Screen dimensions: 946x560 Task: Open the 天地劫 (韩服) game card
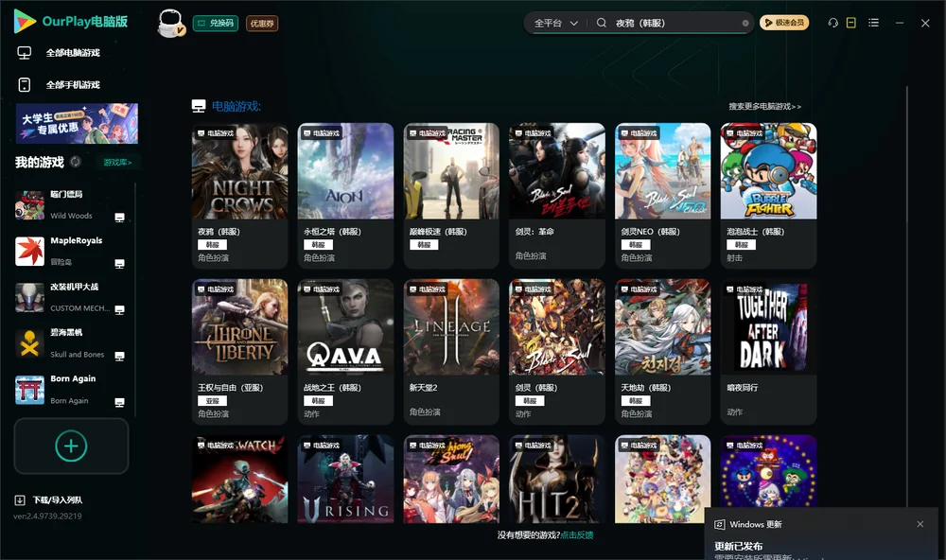point(662,352)
